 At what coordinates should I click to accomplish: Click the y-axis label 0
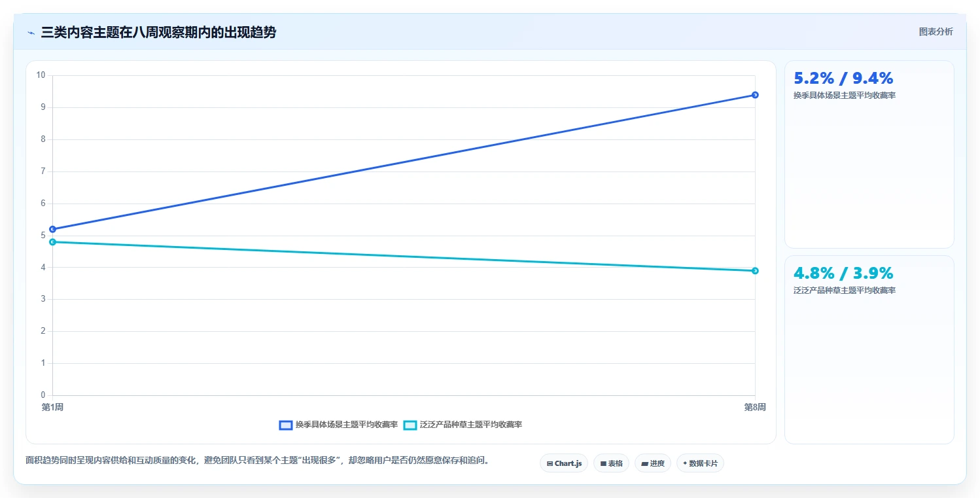click(x=43, y=395)
